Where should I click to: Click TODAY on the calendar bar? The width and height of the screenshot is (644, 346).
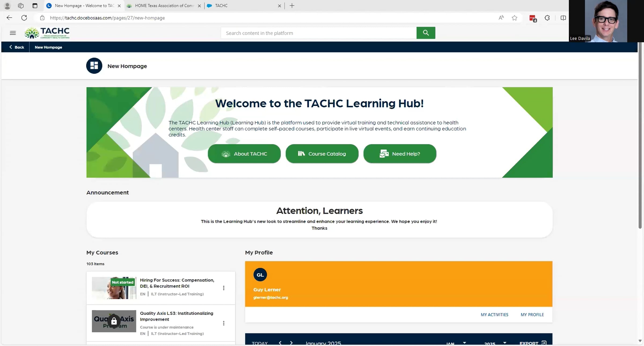259,343
